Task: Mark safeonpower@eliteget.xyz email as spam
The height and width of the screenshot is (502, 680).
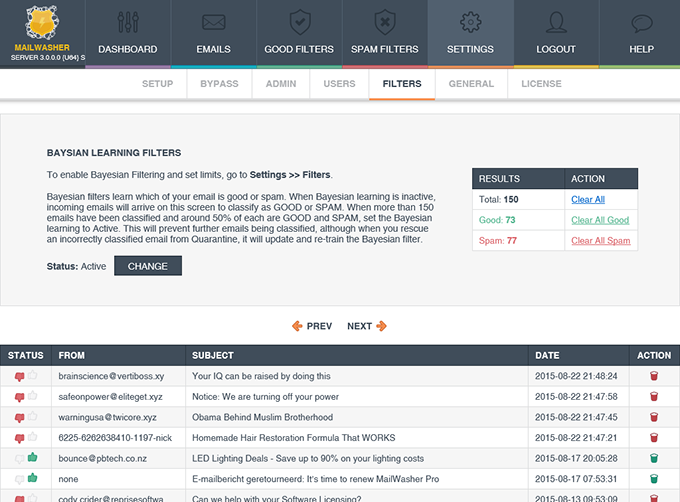Action: coord(19,397)
